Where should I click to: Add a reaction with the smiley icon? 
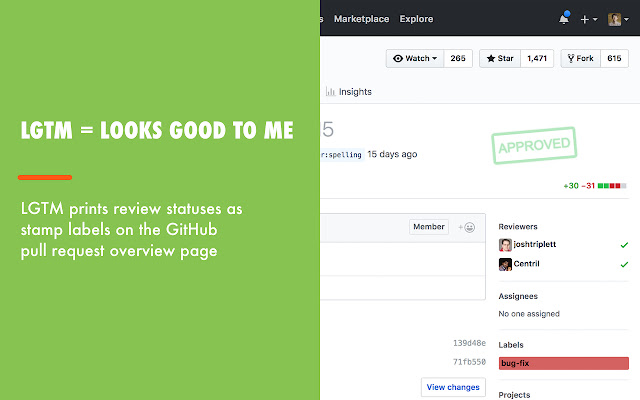[x=466, y=227]
